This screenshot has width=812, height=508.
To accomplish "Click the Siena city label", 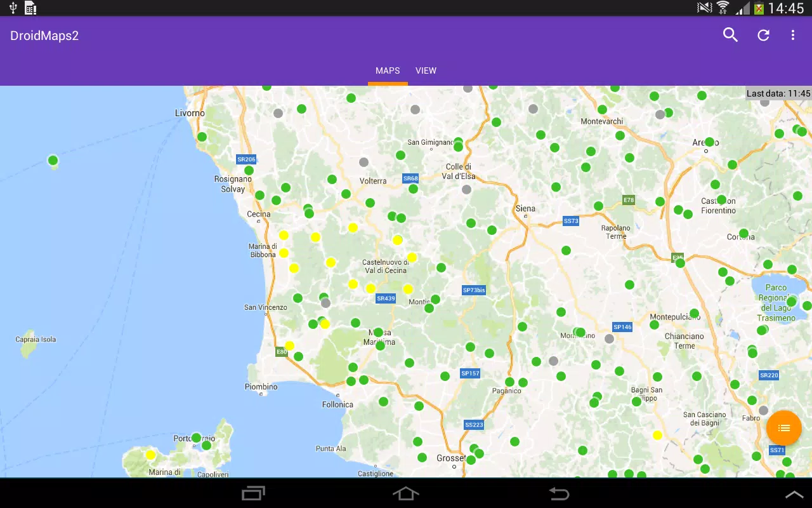I will [525, 208].
